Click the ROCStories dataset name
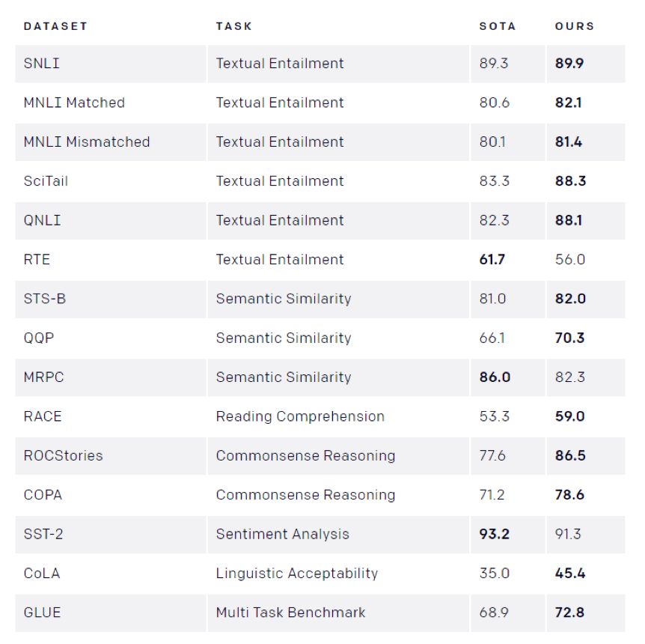The image size is (645, 644). coord(63,456)
